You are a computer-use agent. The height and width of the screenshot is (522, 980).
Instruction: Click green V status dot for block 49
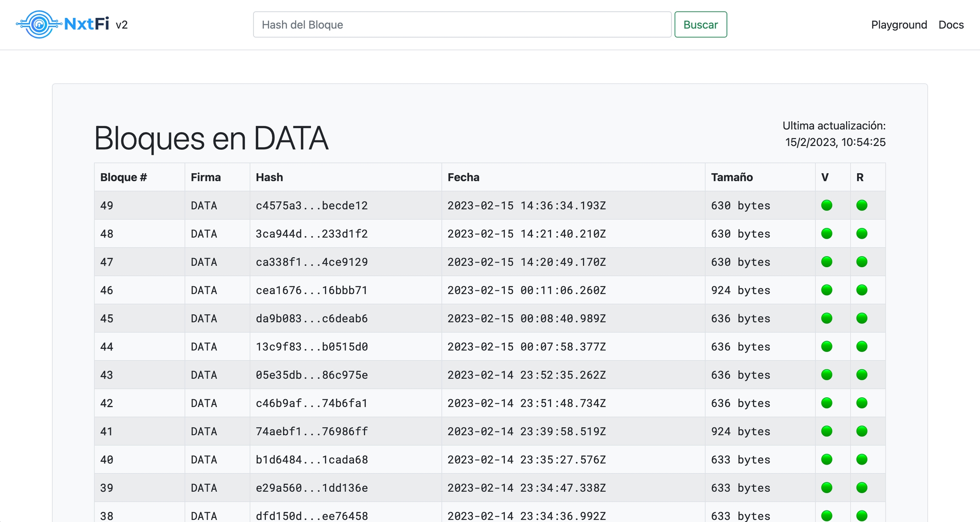(826, 205)
